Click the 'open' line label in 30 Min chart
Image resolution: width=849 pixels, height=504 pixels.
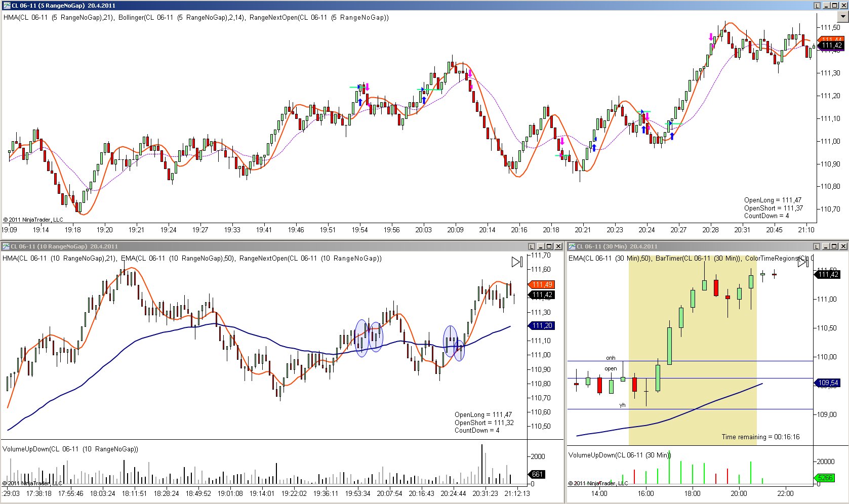coord(611,368)
